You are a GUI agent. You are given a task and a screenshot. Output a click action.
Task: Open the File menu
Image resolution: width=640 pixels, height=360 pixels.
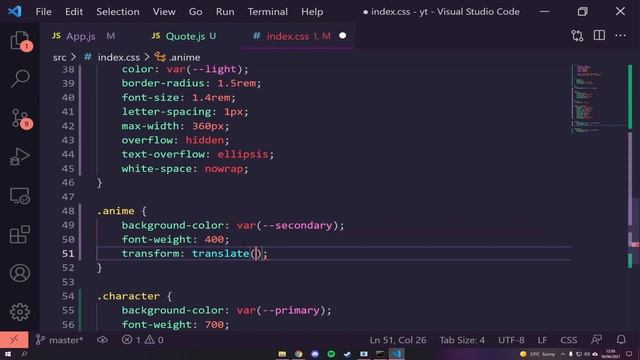click(x=43, y=11)
